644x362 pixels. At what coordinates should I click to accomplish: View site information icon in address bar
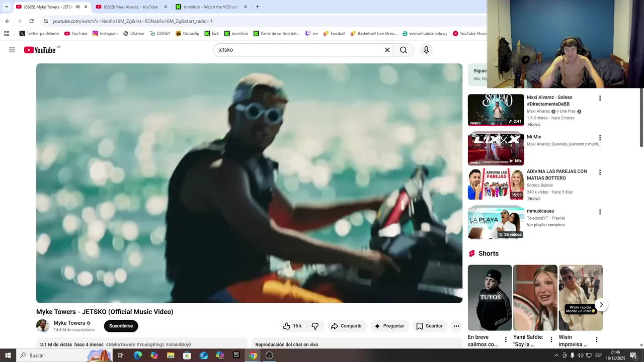(46, 21)
